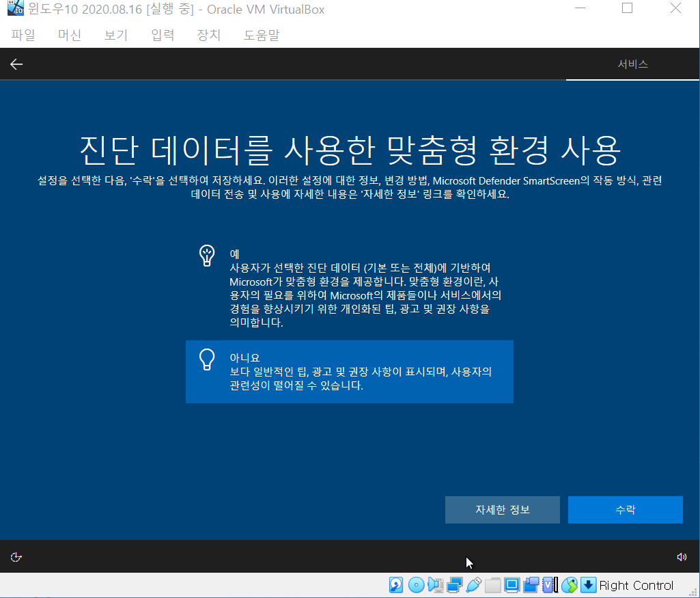
Task: Open the virtualization features indicator
Action: (x=550, y=585)
